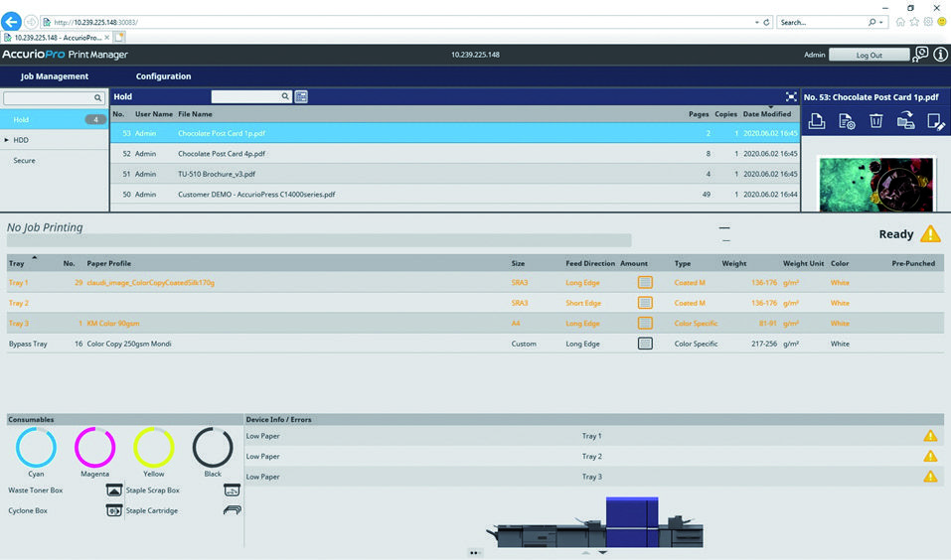Open job settings icon with gear
951x560 pixels.
point(847,121)
